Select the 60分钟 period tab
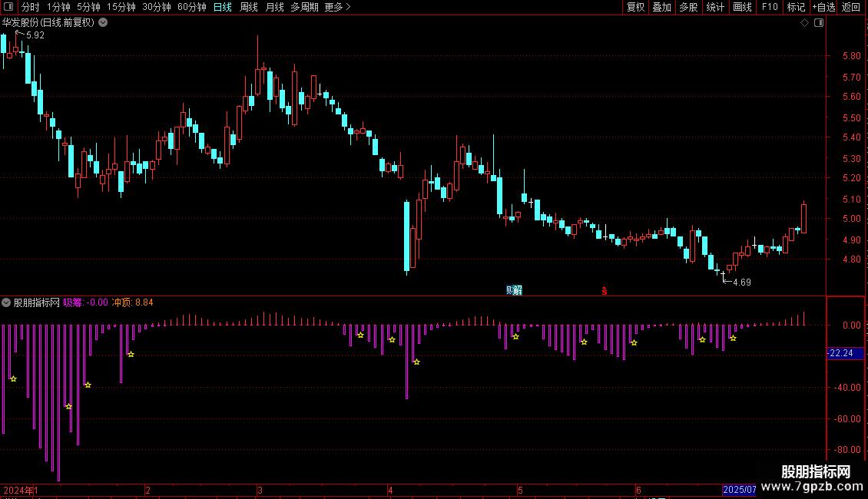The width and height of the screenshot is (868, 499). pos(192,7)
